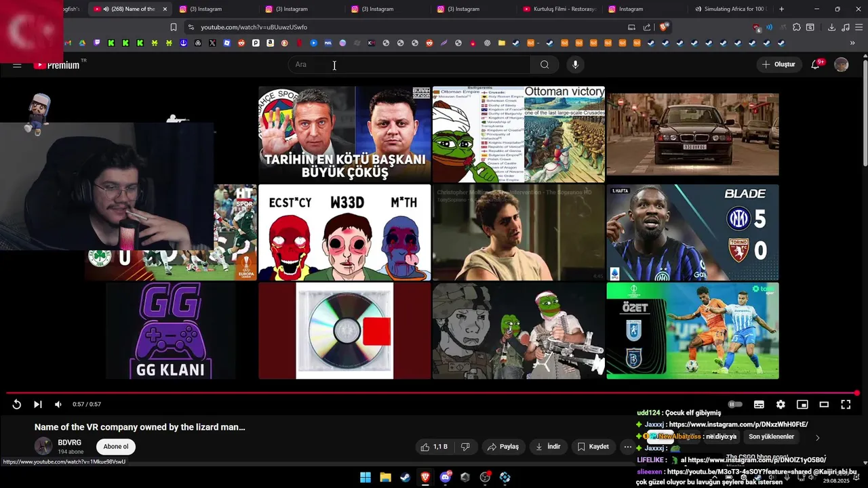Viewport: 868px width, 488px height.
Task: Show more chips with the right chevron
Action: (817, 437)
